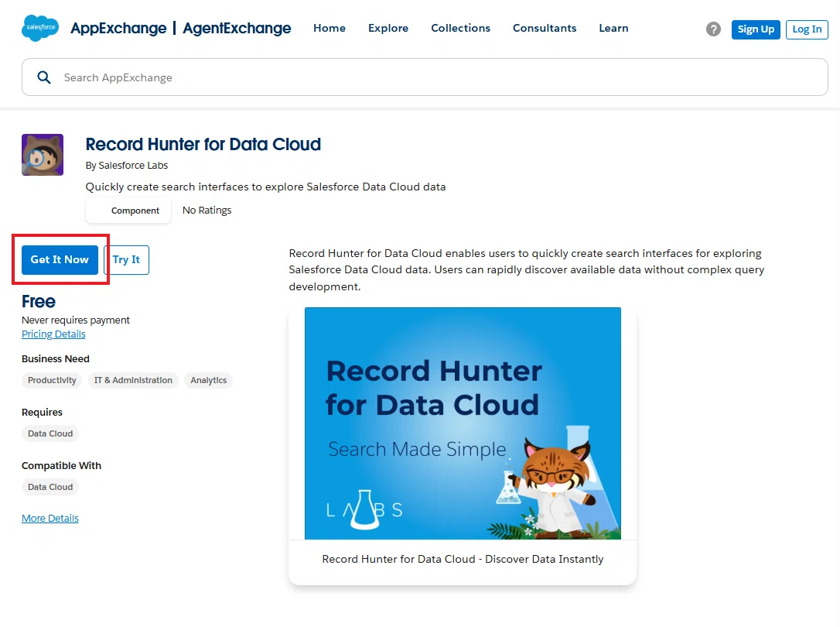This screenshot has width=840, height=627.
Task: Click By Salesforce Labs text
Action: (127, 166)
